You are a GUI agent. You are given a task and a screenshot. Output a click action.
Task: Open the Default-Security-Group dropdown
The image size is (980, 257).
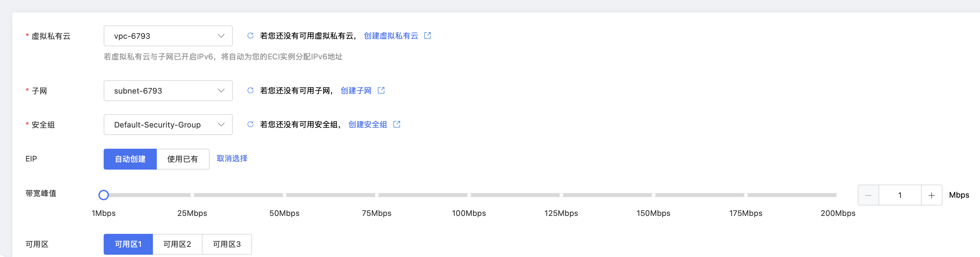coord(168,125)
